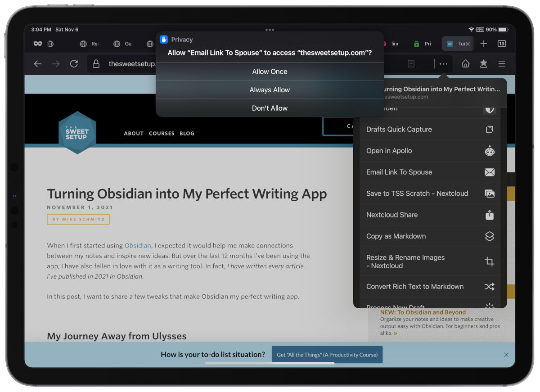This screenshot has width=540, height=392.
Task: Click the 'By Mike Schmitz' author badge
Action: [78, 219]
